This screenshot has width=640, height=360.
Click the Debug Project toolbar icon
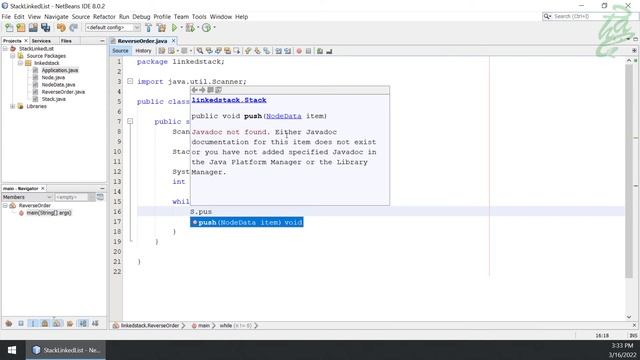tap(190, 28)
